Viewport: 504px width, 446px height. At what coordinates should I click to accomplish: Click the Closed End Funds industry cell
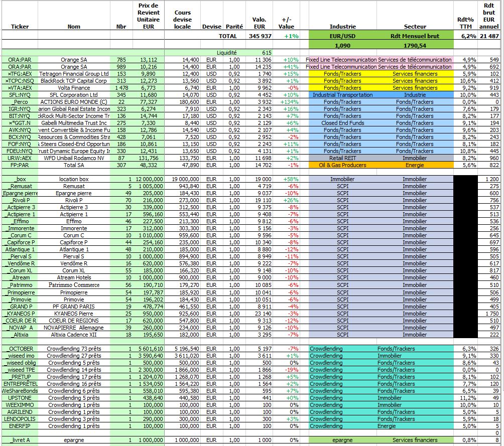coord(343,123)
